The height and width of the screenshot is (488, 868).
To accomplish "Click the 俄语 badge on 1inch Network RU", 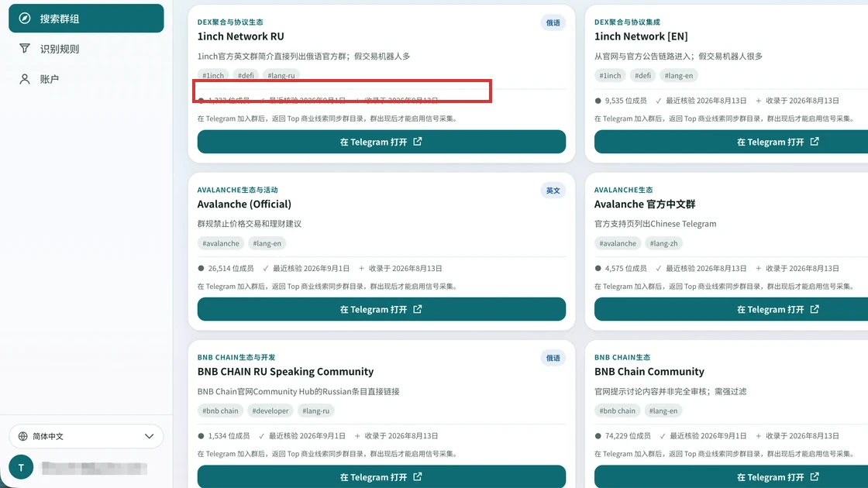I will coord(553,22).
